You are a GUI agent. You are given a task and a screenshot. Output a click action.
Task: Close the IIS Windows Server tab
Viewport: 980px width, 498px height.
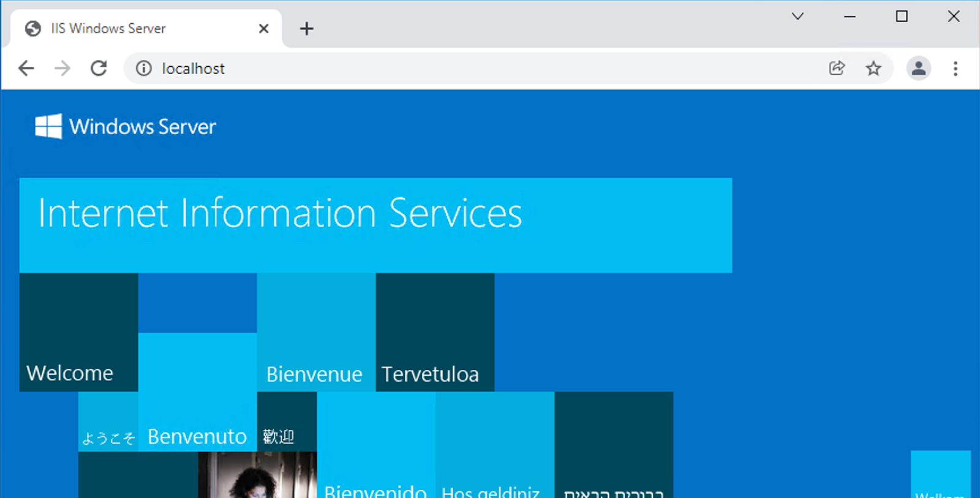[264, 29]
